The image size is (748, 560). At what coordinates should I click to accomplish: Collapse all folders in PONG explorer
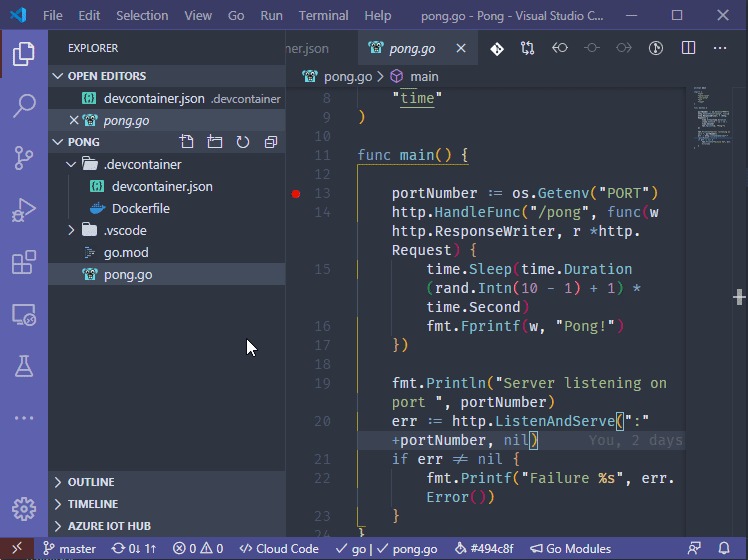click(271, 142)
